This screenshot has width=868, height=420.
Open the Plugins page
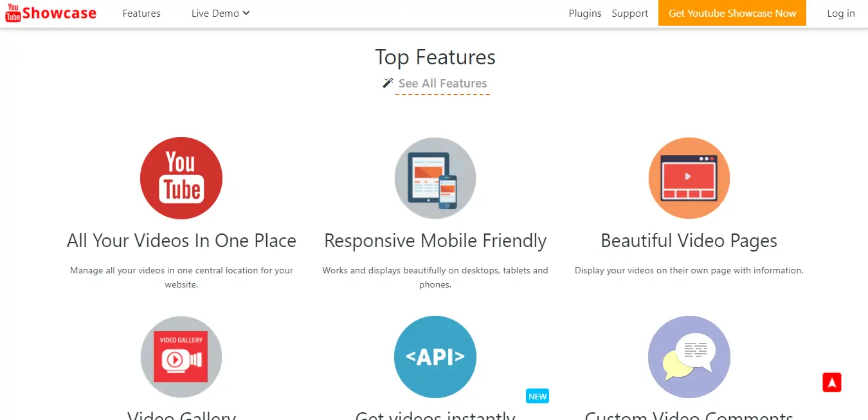point(585,14)
